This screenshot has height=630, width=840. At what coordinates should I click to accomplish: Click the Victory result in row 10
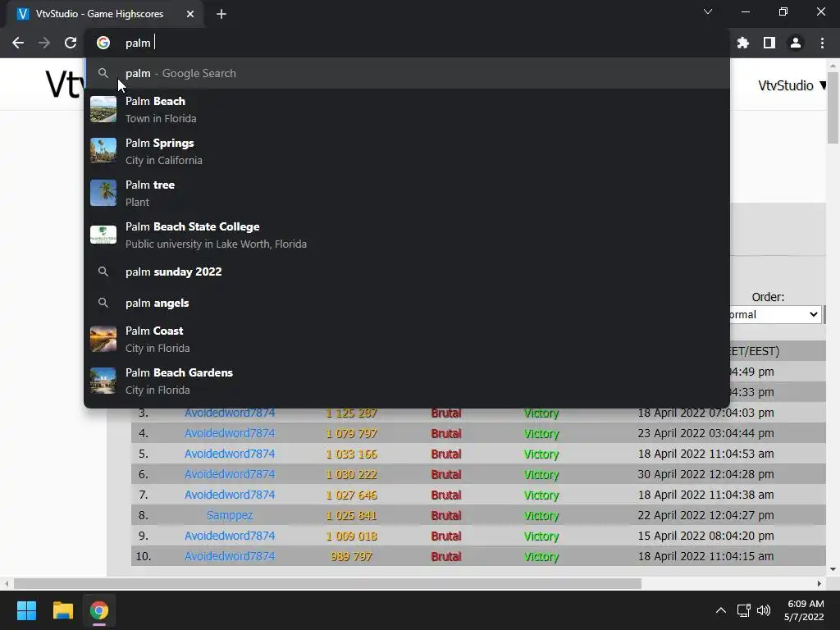click(541, 557)
